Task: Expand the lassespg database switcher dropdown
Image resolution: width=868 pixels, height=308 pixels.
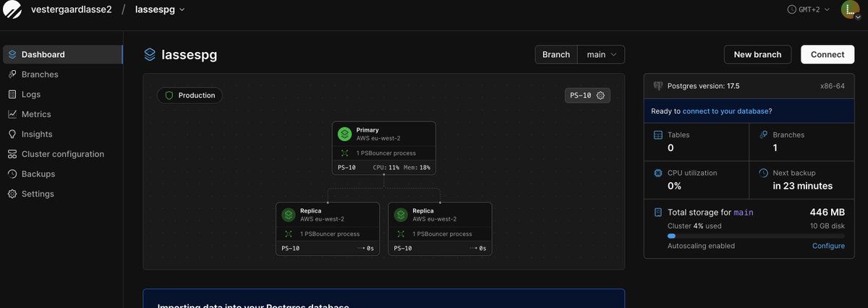Action: [160, 9]
